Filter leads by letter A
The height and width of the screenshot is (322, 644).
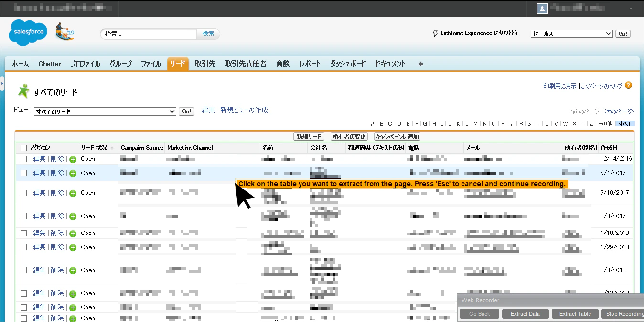(373, 124)
